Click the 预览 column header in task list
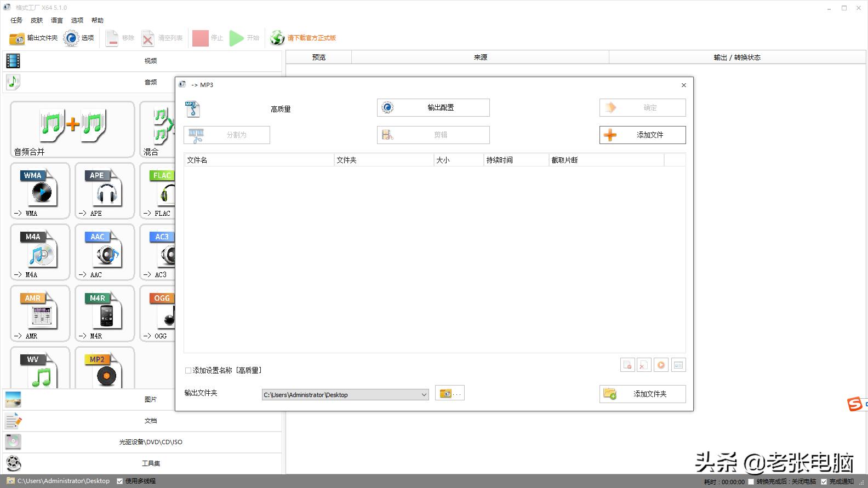 (318, 58)
